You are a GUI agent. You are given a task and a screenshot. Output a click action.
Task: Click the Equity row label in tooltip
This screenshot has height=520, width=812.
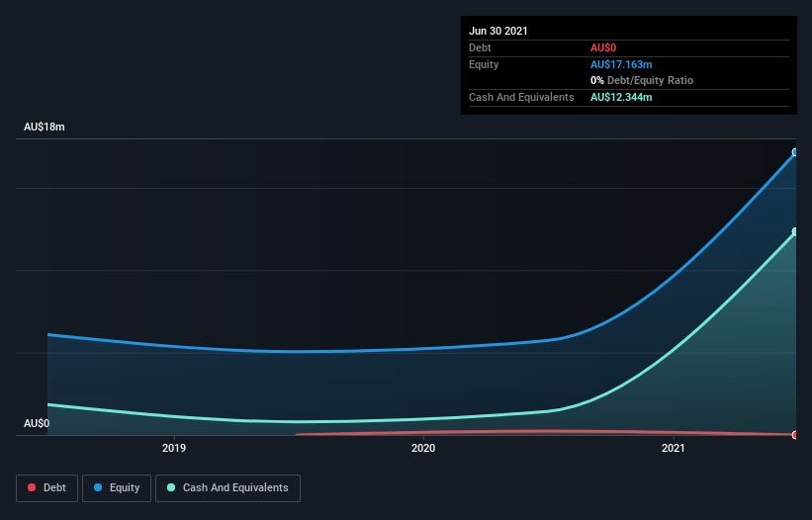coord(484,64)
